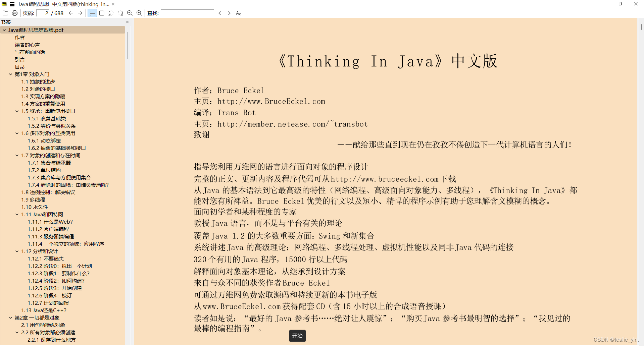Click the 查找 search input
Screen dimensions: 644x346
click(x=187, y=13)
